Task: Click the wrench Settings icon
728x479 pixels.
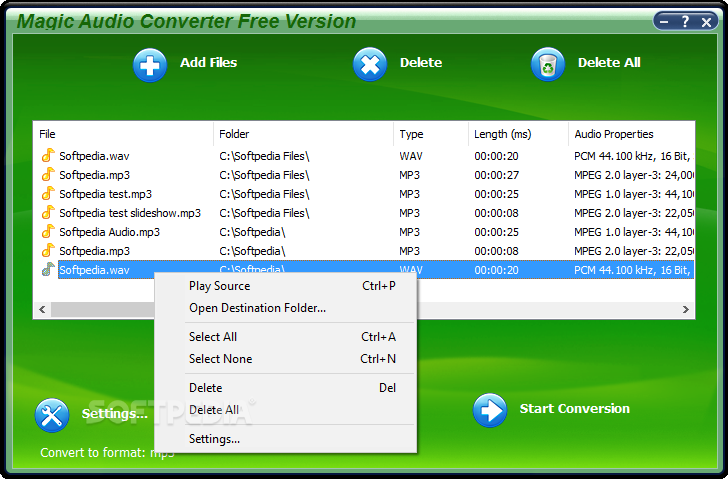Action: pos(52,415)
